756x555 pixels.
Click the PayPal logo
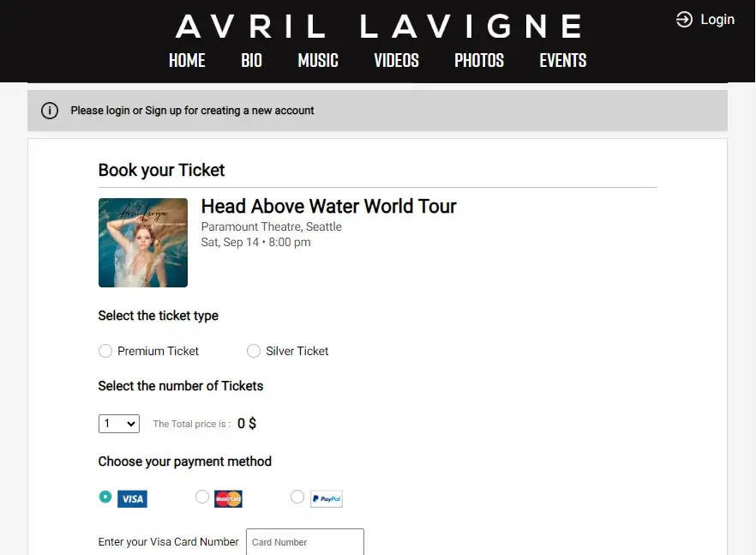327,498
